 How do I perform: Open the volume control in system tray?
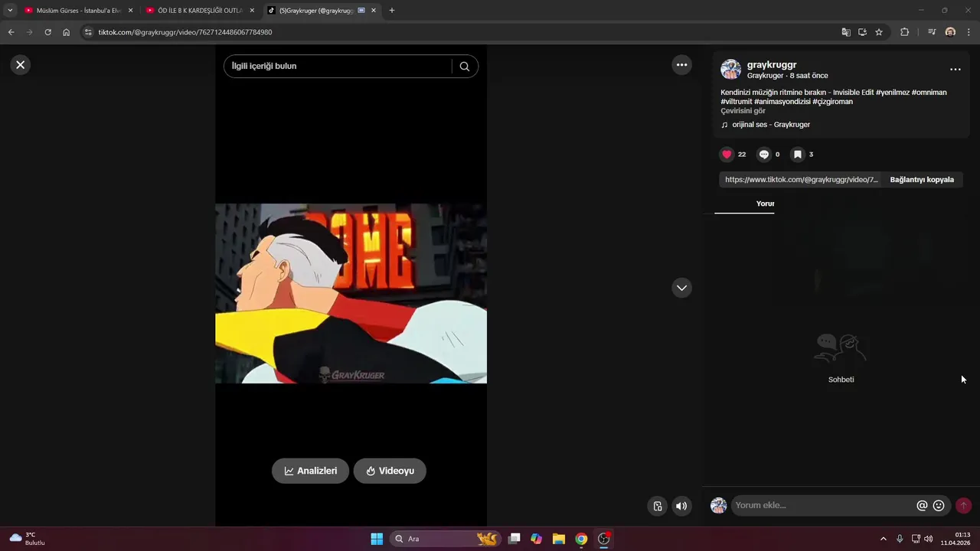[x=929, y=539]
